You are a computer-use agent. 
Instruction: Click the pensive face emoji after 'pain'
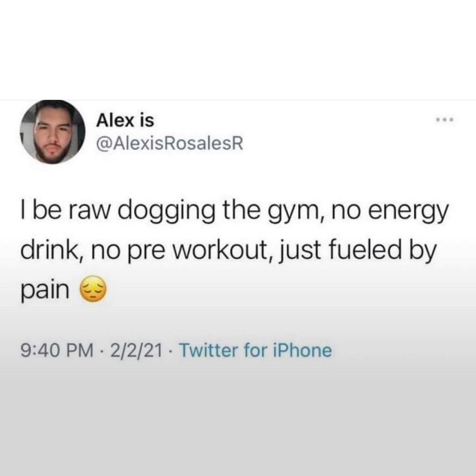point(93,288)
